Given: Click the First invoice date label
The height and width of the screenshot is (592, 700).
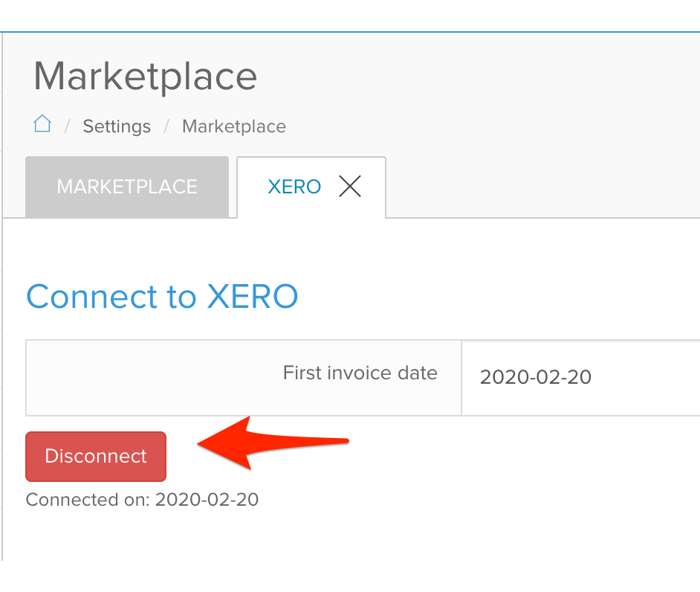Looking at the screenshot, I should coord(360,373).
